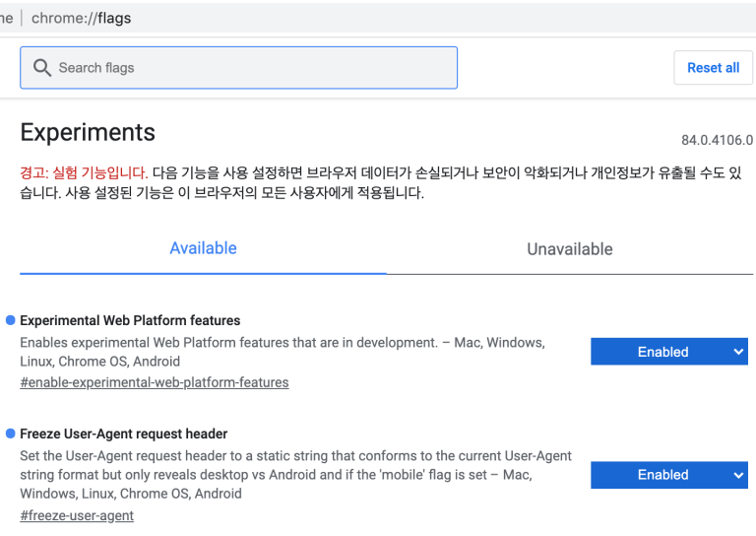Viewport: 756px width, 536px height.
Task: Click the chrome://flags address bar URL
Action: tap(81, 18)
